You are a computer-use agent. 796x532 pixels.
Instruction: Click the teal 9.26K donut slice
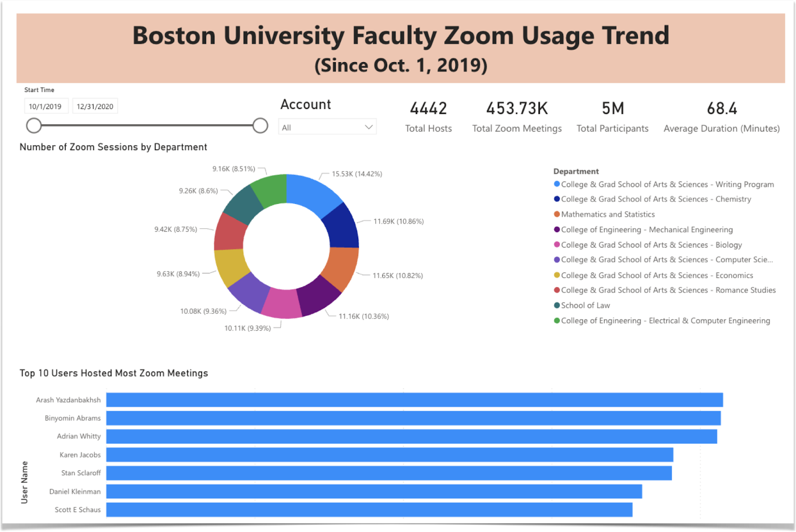[243, 205]
